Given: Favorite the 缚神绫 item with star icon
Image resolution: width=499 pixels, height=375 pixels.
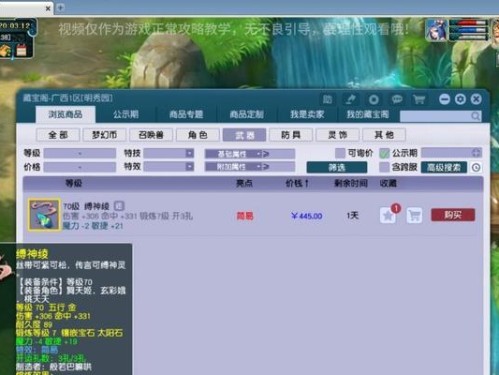Looking at the screenshot, I should pyautogui.click(x=388, y=216).
